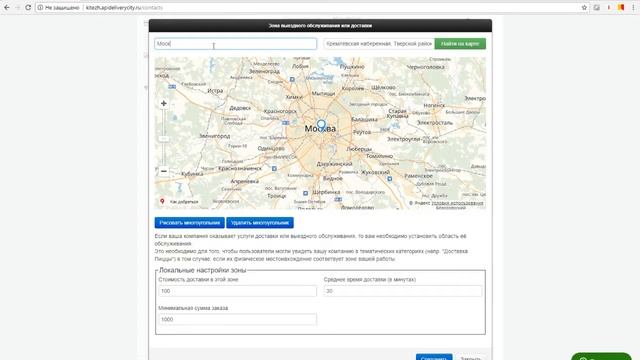Click the blue map icon below Жуковский

(390, 179)
